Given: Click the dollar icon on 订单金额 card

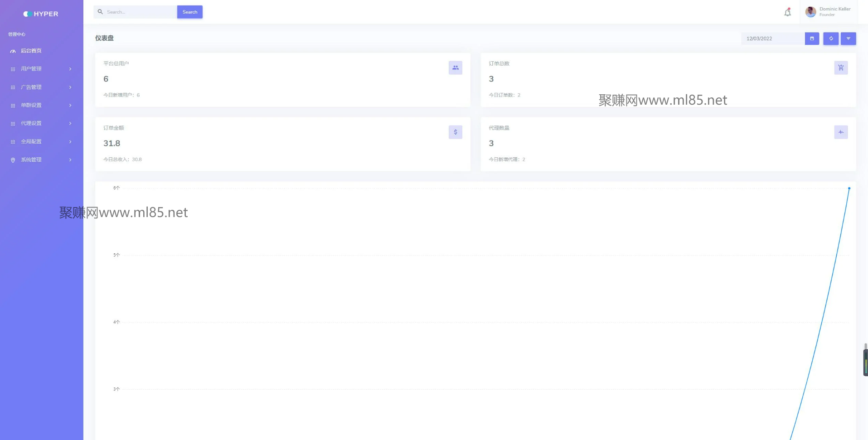Looking at the screenshot, I should (x=456, y=132).
